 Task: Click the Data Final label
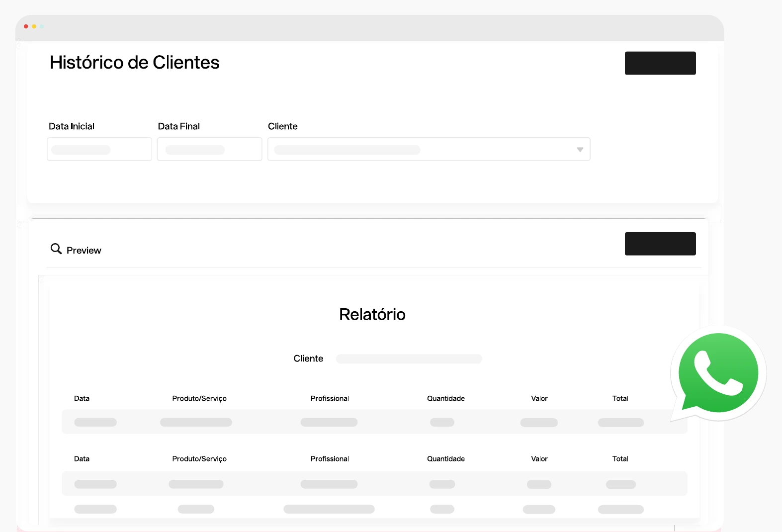tap(179, 126)
